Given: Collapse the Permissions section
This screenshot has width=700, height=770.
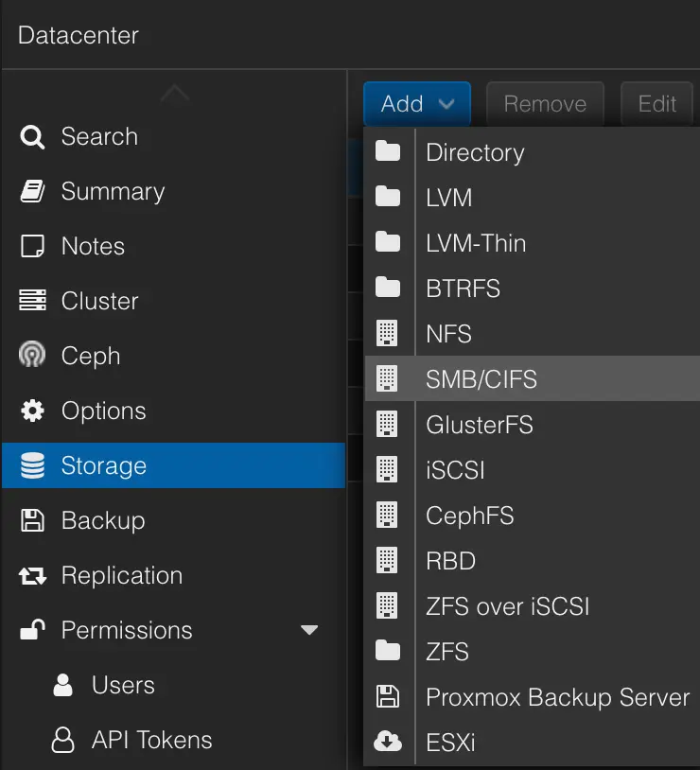Looking at the screenshot, I should (x=308, y=630).
